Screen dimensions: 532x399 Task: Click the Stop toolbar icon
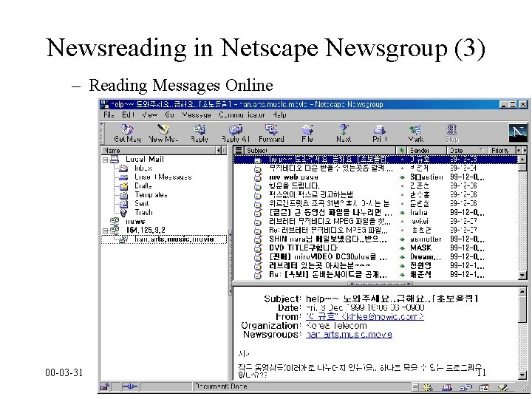[451, 133]
